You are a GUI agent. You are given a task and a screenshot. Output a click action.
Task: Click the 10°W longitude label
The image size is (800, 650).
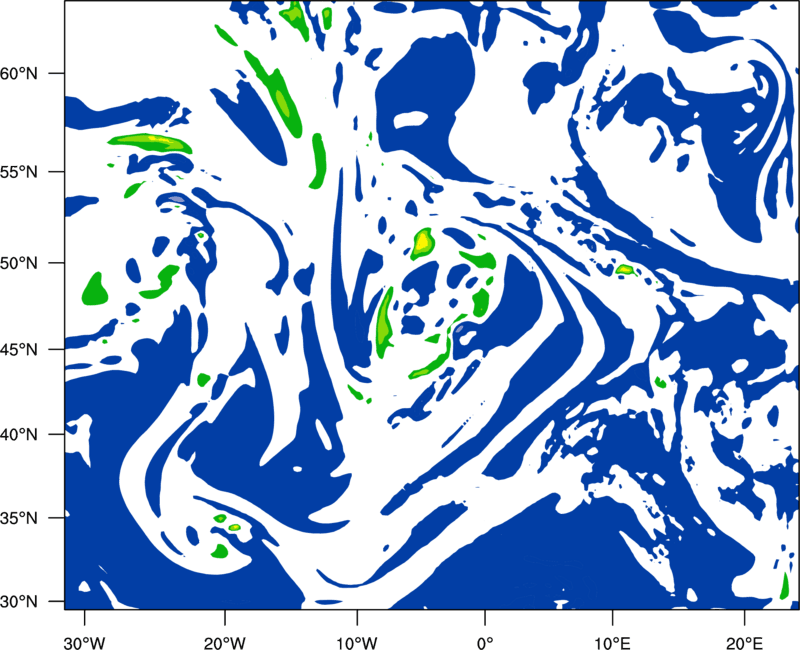(x=357, y=643)
